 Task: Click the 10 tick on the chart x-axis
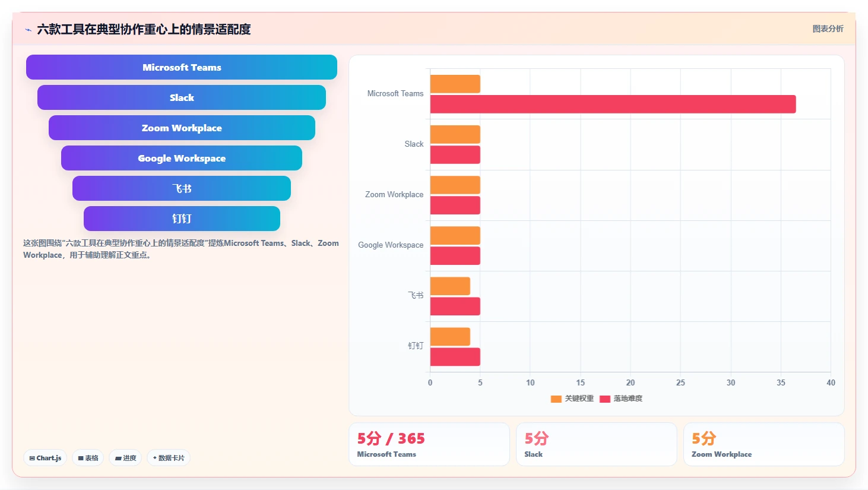(x=530, y=382)
